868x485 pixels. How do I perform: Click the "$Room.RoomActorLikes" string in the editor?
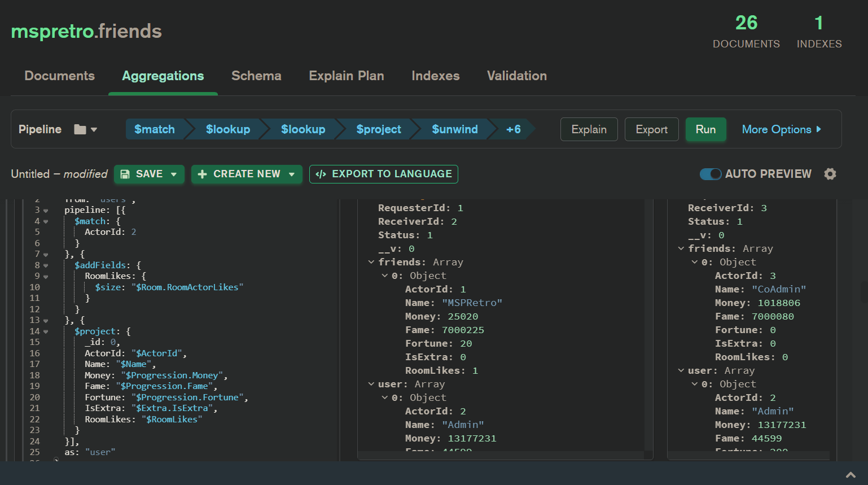point(187,287)
